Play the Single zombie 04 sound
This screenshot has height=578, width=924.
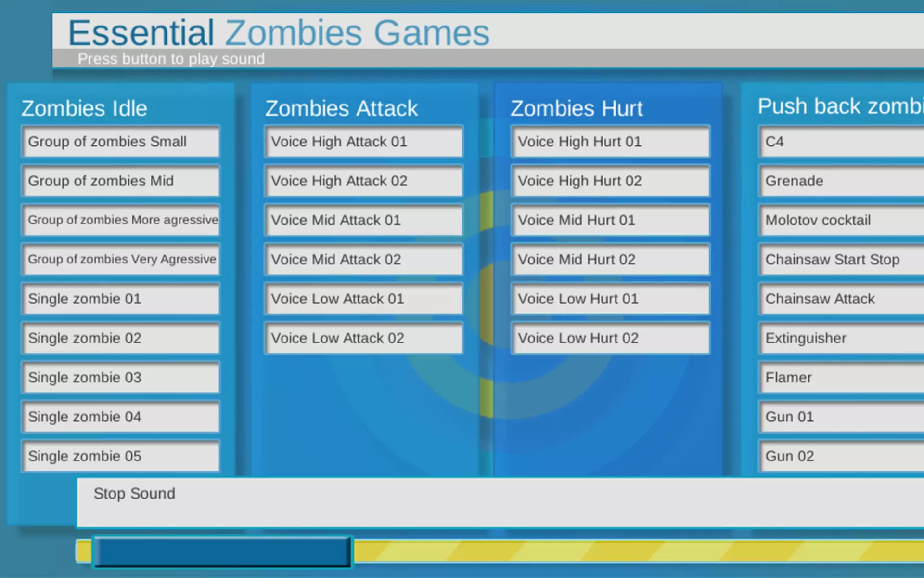(120, 417)
